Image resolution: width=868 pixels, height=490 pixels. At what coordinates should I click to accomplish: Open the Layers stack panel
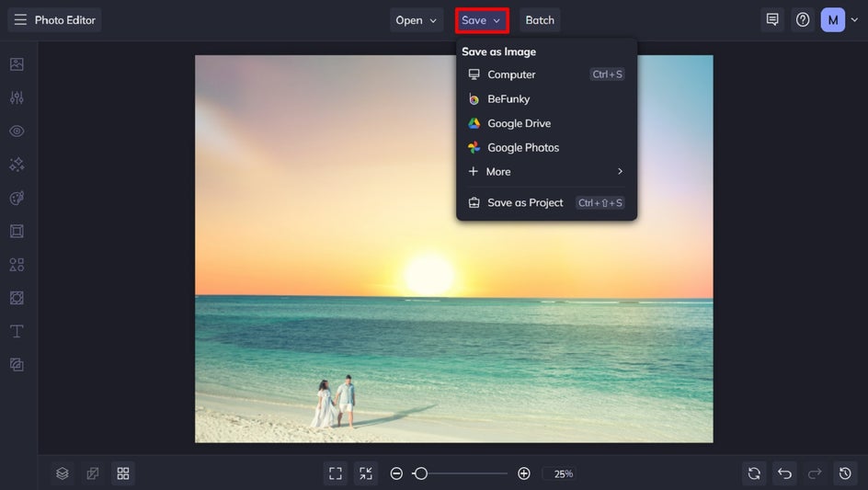pyautogui.click(x=62, y=473)
